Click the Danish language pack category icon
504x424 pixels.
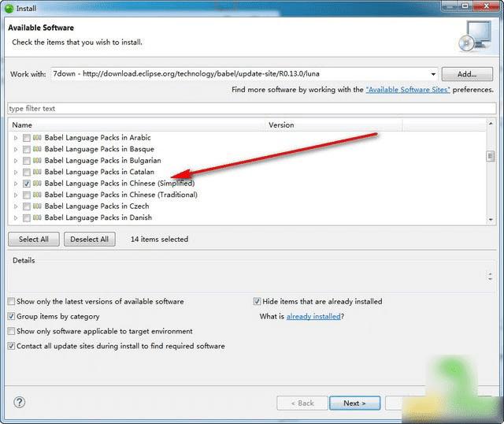pos(37,218)
